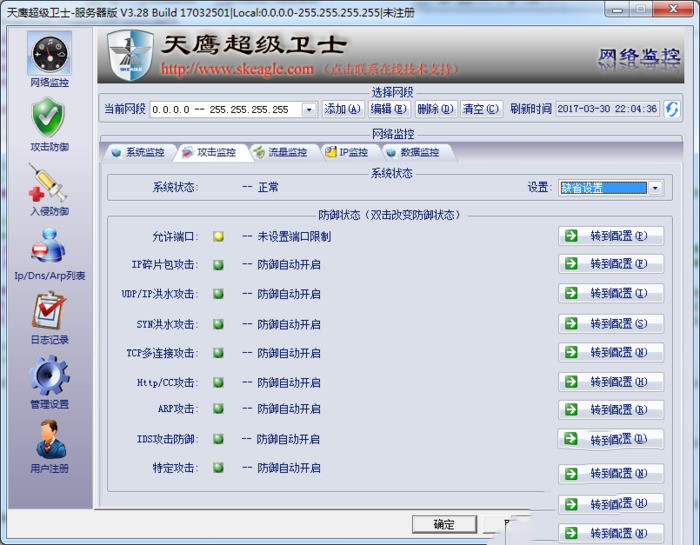
Task: Select the TCP多连接攻击 green status light
Action: coord(218,354)
